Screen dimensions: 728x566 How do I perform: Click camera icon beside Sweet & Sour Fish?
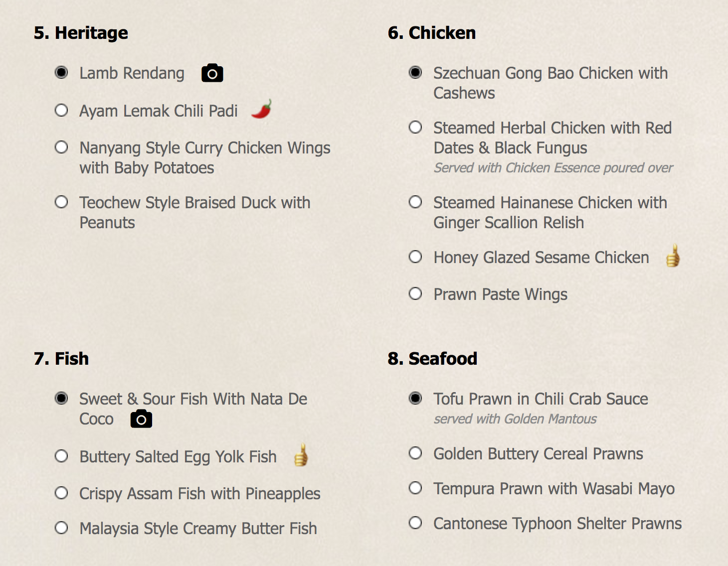141,419
